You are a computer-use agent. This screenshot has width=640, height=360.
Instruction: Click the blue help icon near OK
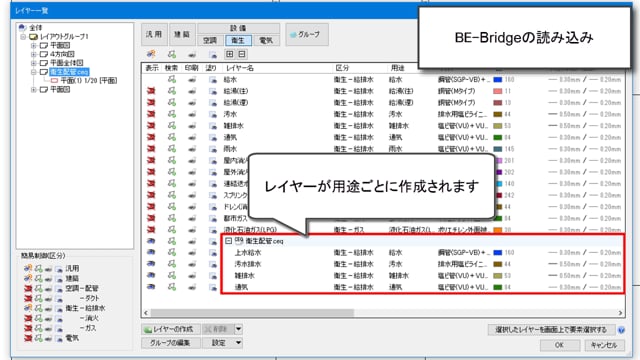click(x=621, y=330)
